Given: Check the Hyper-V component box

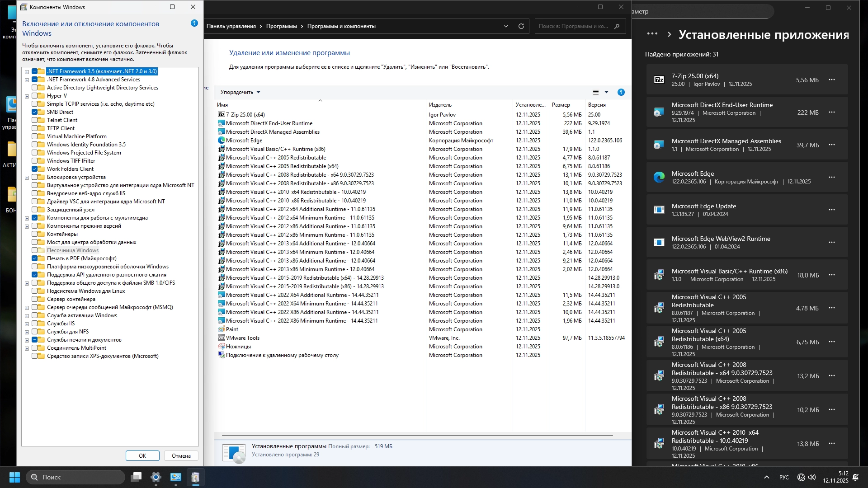Looking at the screenshot, I should tap(35, 96).
